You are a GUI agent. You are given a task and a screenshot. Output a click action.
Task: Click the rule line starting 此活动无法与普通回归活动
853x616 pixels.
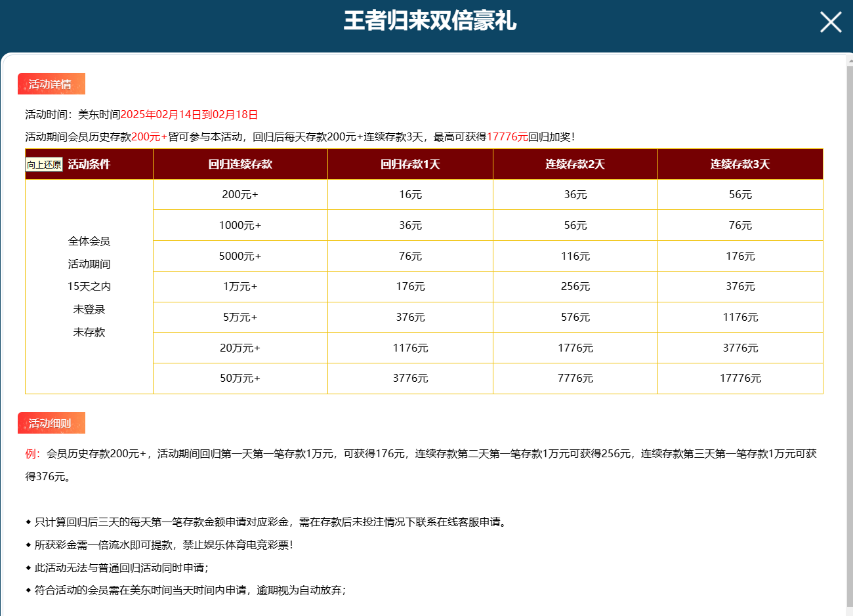(117, 568)
